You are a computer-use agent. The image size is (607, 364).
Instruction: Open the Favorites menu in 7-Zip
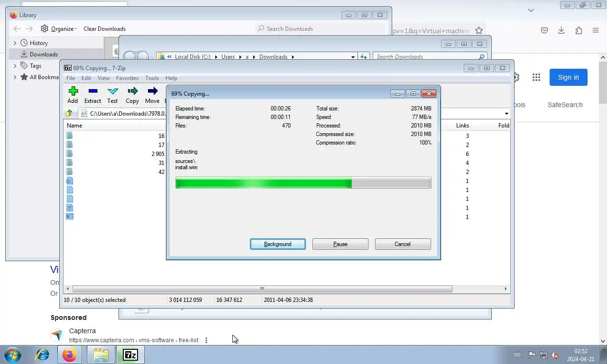(x=127, y=78)
